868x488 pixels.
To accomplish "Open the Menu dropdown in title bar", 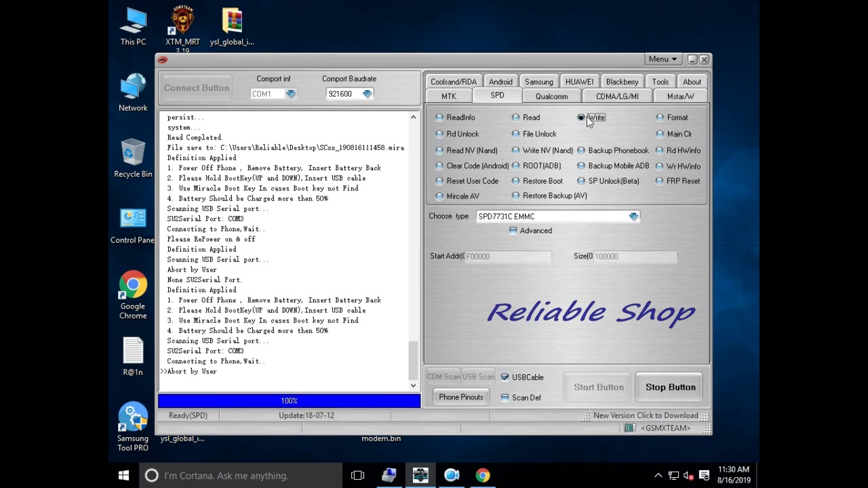I will (663, 60).
